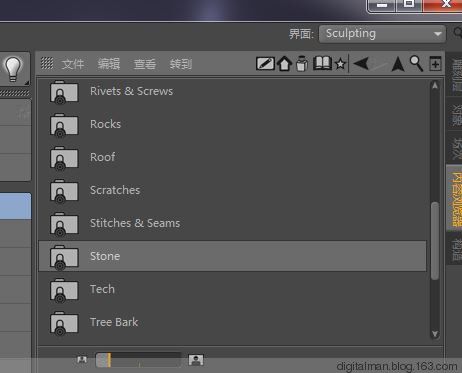The width and height of the screenshot is (462, 373).
Task: Click the arrow on the Sculpting combo box
Action: coord(438,34)
